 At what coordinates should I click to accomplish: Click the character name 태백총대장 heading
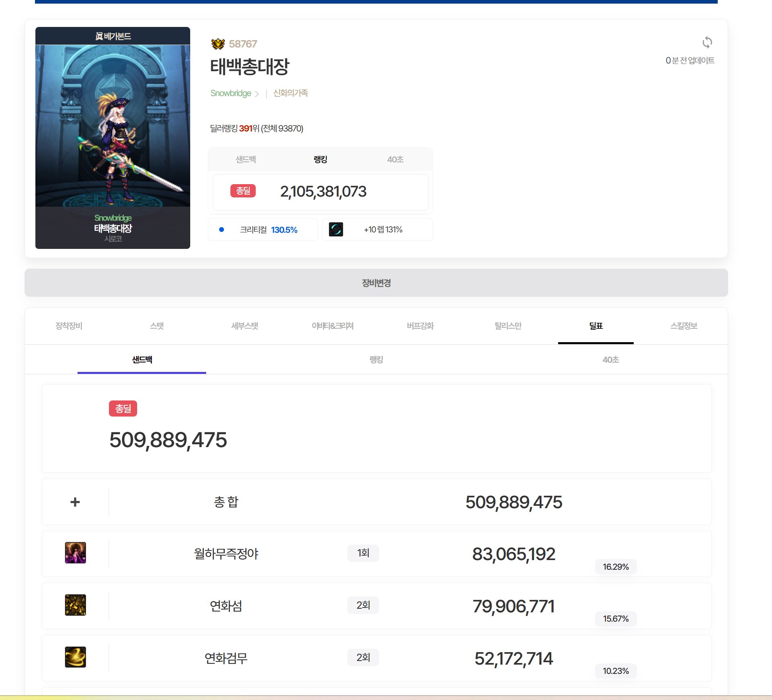250,67
